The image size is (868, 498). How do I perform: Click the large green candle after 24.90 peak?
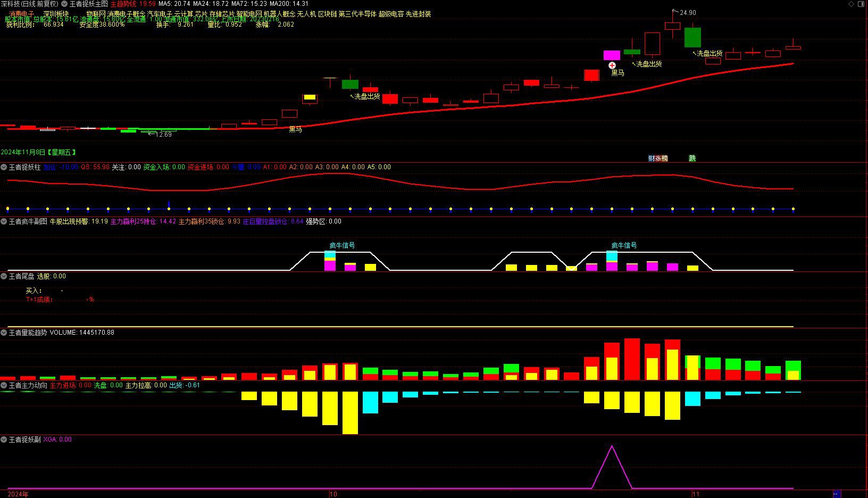pyautogui.click(x=692, y=37)
